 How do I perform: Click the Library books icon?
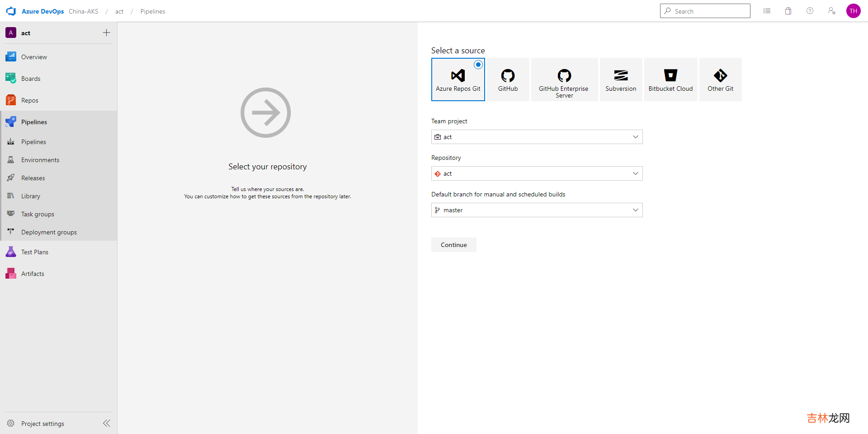pyautogui.click(x=11, y=196)
